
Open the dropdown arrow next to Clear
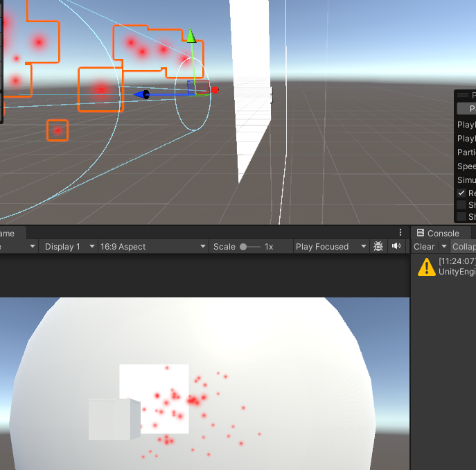click(444, 246)
